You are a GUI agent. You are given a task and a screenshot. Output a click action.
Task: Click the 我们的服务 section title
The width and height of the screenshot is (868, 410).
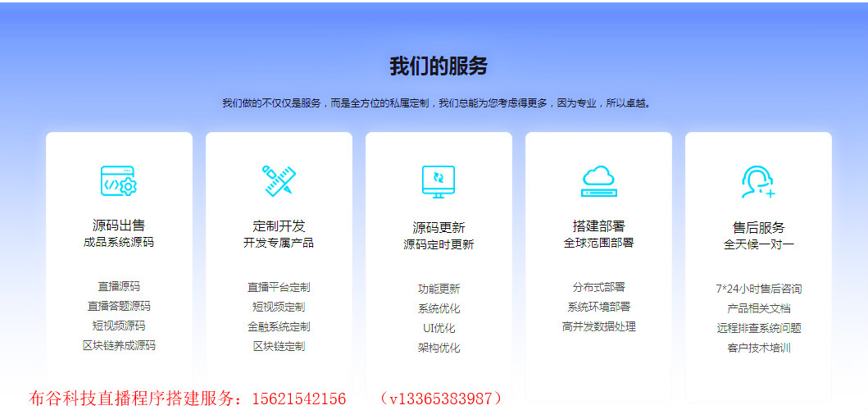[x=439, y=66]
